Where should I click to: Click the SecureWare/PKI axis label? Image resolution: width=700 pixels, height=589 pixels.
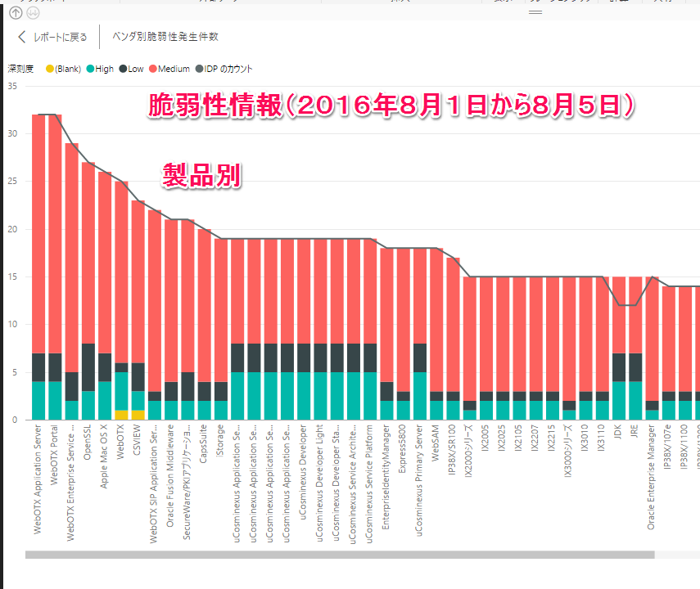click(187, 482)
